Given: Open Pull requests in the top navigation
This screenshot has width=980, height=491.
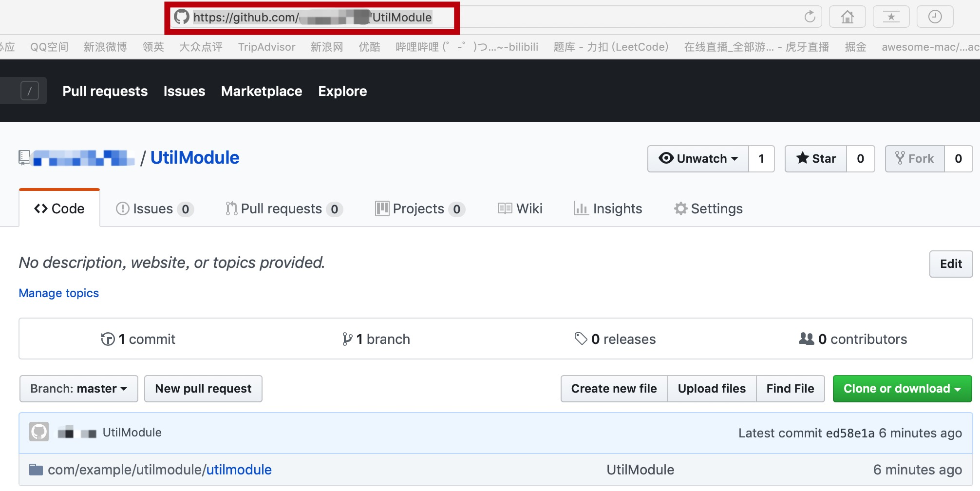Looking at the screenshot, I should 105,91.
